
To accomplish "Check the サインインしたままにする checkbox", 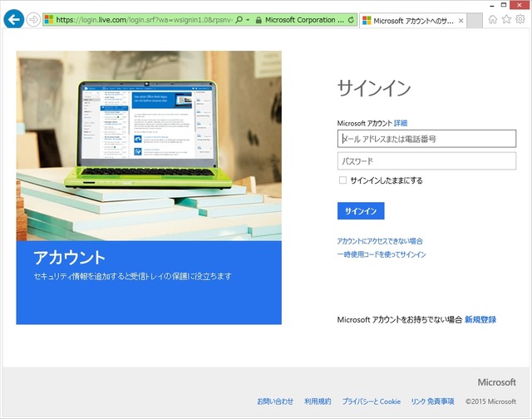I will pos(342,180).
